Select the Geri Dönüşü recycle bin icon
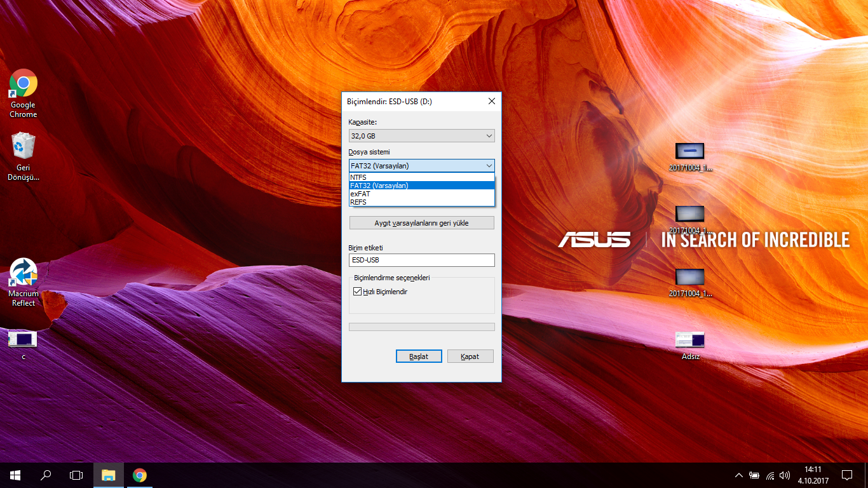 tap(24, 156)
